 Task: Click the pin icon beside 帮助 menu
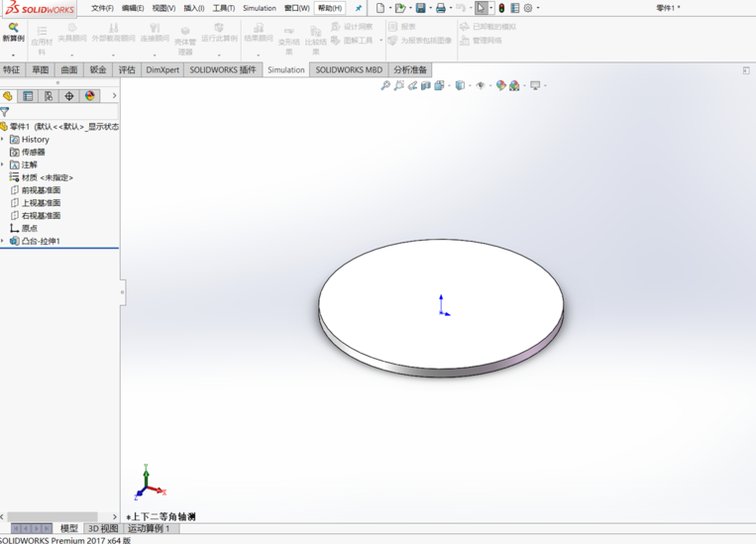point(359,8)
